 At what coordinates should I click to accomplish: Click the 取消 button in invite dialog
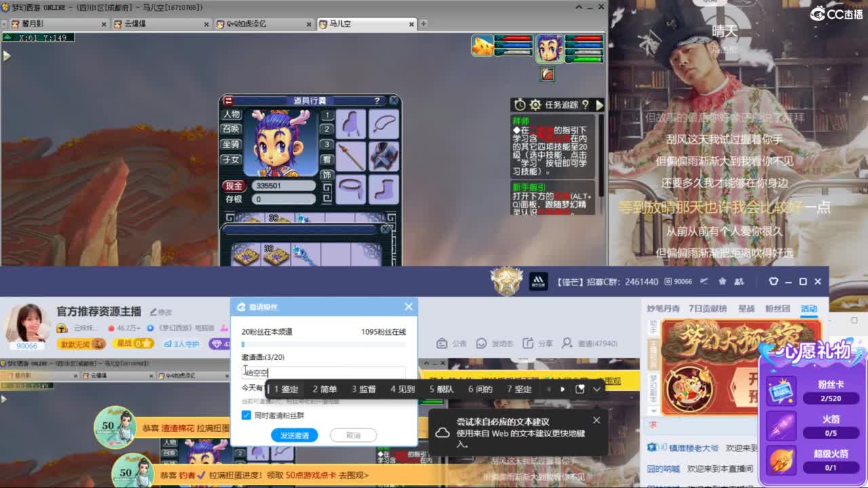[x=353, y=435]
